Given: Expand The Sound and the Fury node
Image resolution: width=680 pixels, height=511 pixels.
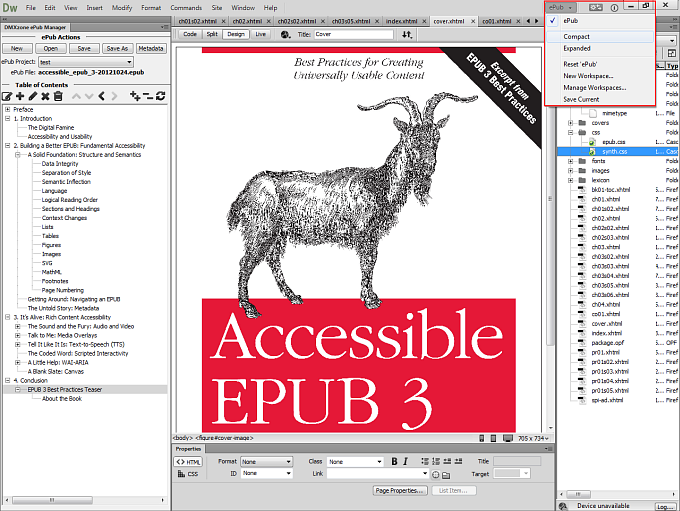Looking at the screenshot, I should pyautogui.click(x=18, y=326).
